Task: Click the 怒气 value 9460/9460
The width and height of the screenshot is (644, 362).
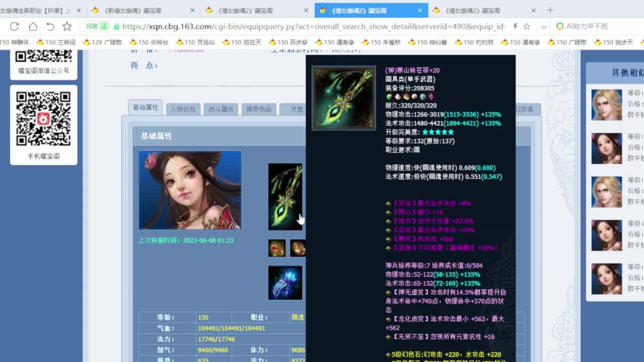Action: tap(213, 350)
